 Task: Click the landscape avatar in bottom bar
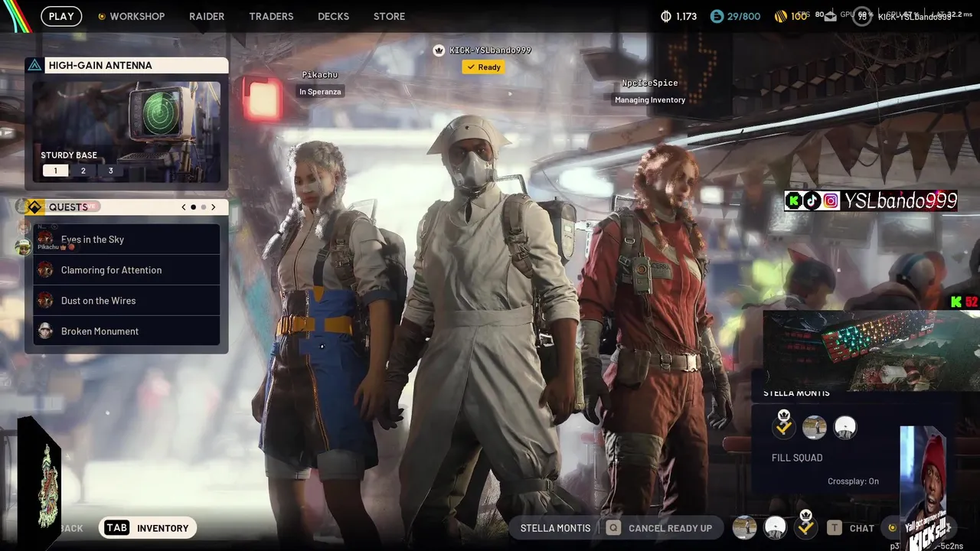[x=744, y=527]
